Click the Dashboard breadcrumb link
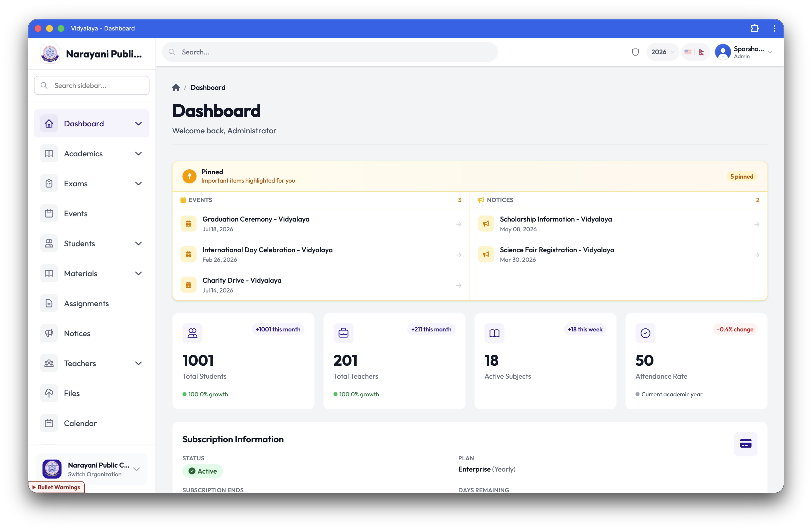This screenshot has width=812, height=530. (208, 88)
